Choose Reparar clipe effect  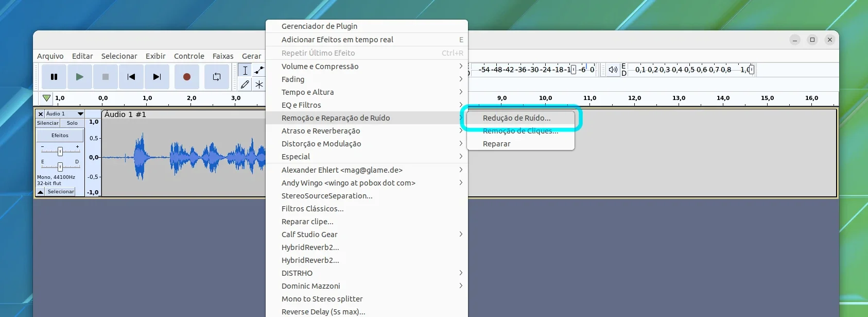(x=367, y=222)
